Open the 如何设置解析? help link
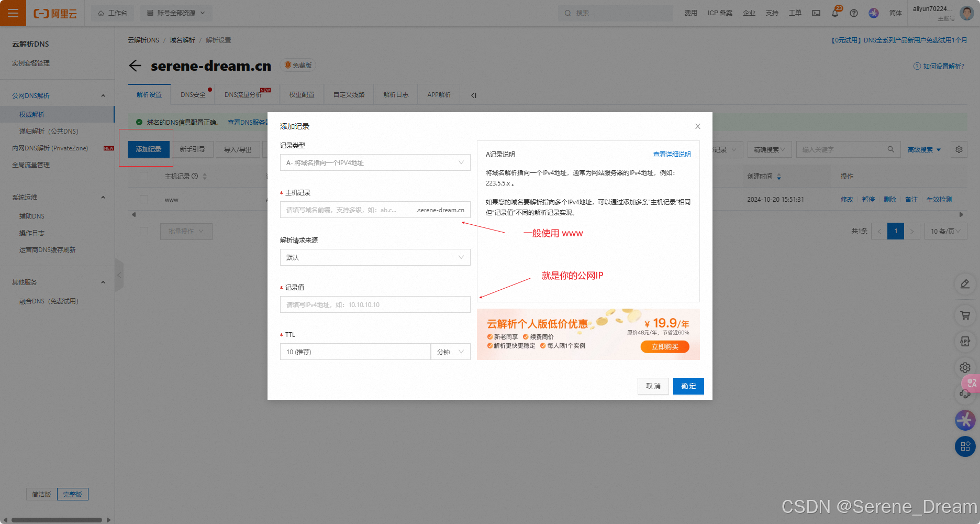This screenshot has height=524, width=980. (939, 66)
